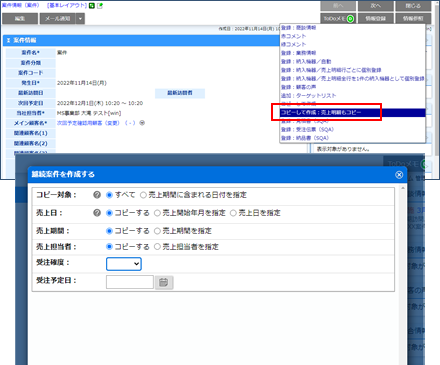440x365 pixels.
Task: Click the 案件コード label cell
Action: [31, 73]
